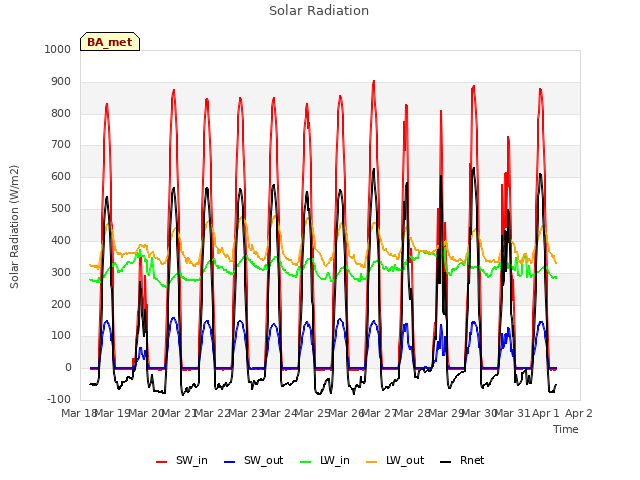Click the 1000 y-axis tick label
Screen dimensions: 640x480
point(58,49)
